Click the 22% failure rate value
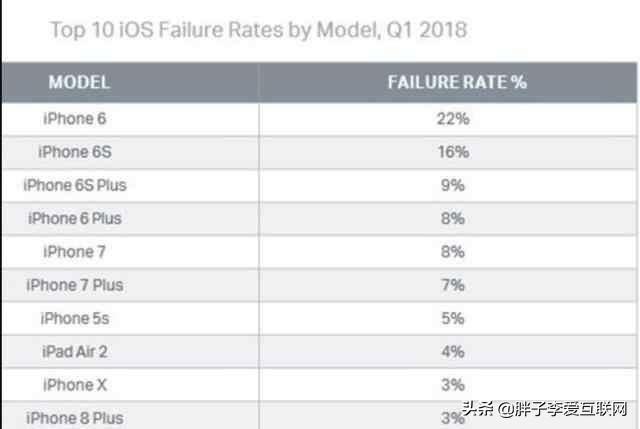The height and width of the screenshot is (429, 640). (452, 119)
